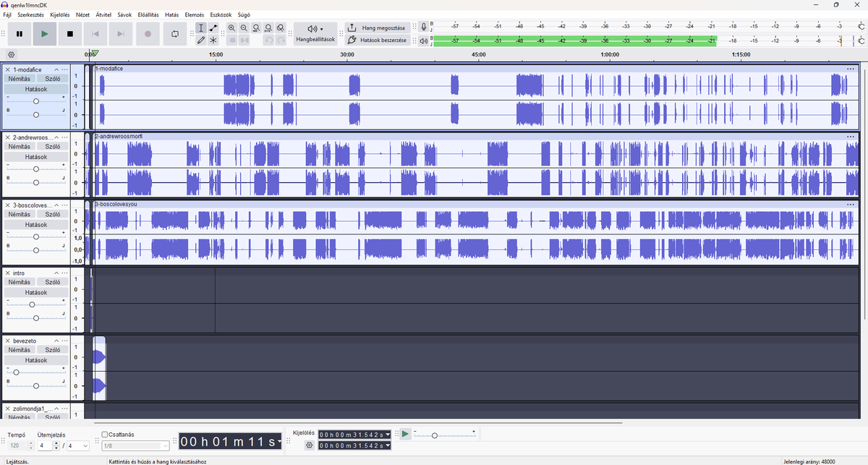
Task: Adjust the 1-modafice track gain slider
Action: pyautogui.click(x=36, y=101)
